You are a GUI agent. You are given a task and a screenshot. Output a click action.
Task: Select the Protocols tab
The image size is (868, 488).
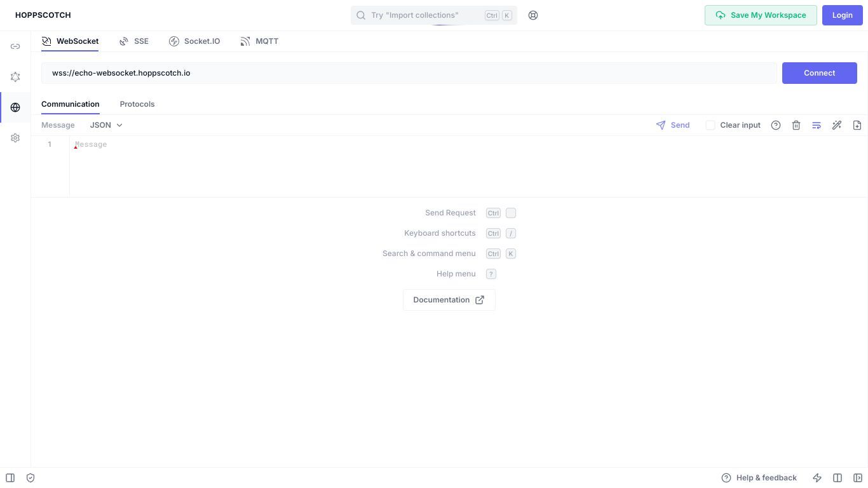click(x=137, y=104)
